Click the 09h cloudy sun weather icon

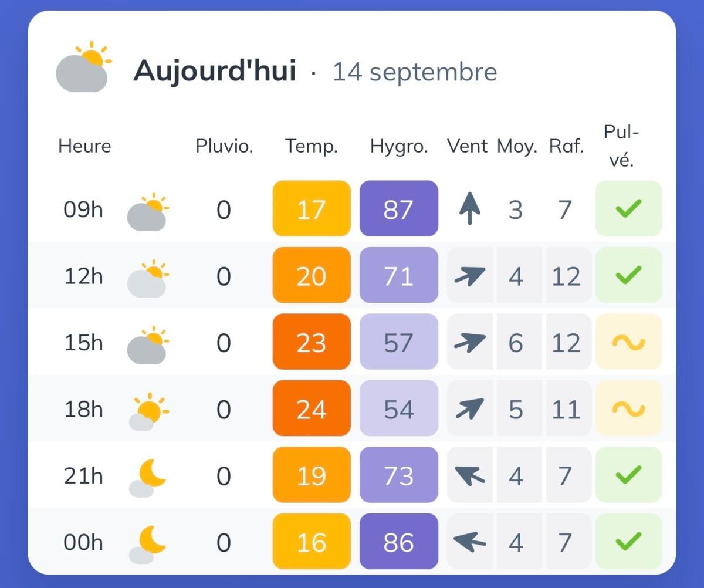(148, 211)
